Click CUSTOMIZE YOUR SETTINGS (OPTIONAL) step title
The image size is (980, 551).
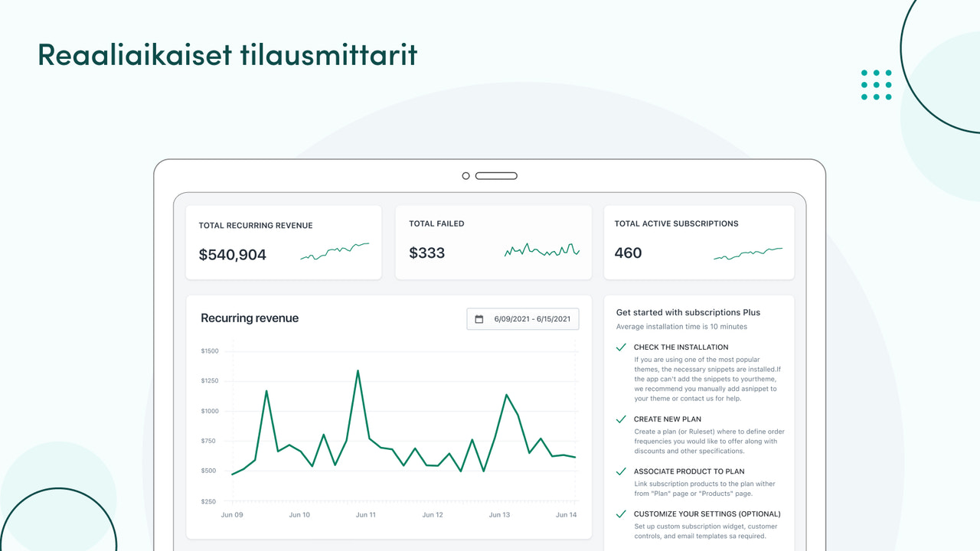pos(707,514)
